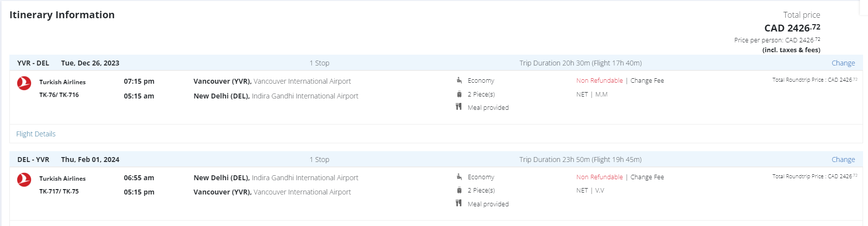Click the meal icon on the return flight
Viewport: 868px width, 226px height.
click(459, 203)
